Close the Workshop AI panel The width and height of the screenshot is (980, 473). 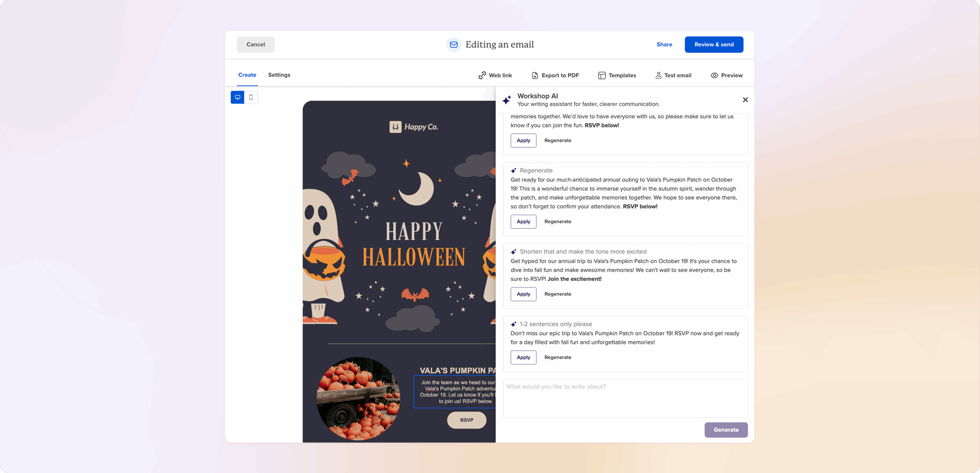click(x=745, y=100)
